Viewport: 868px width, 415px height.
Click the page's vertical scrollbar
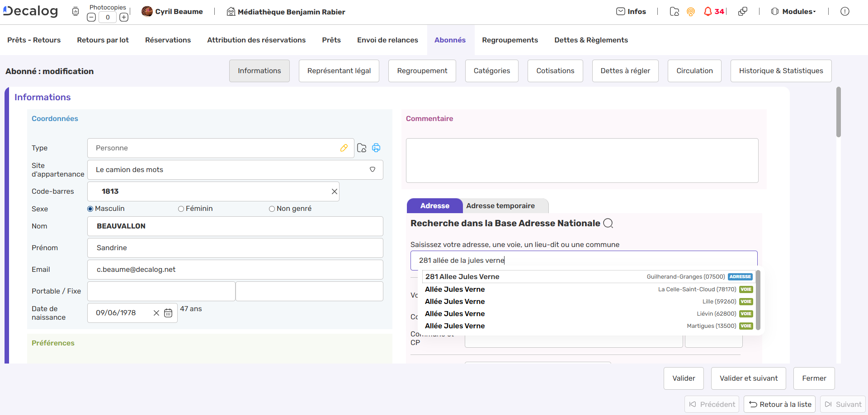tap(839, 113)
